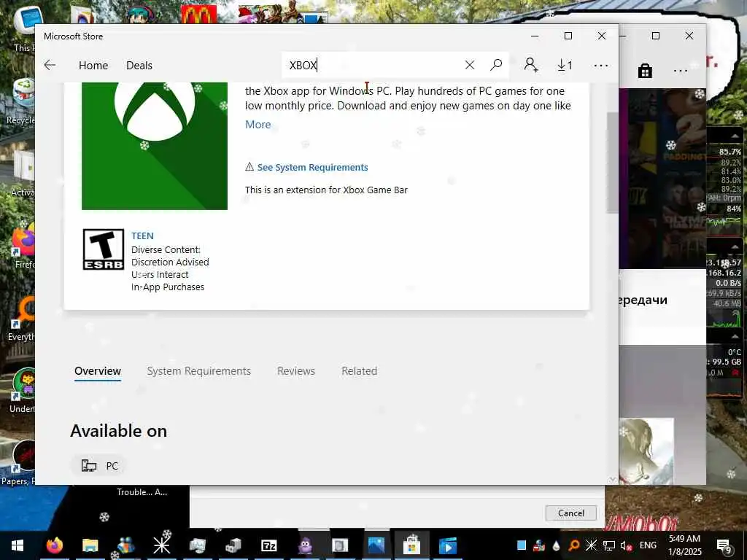Viewport: 747px width, 560px height.
Task: Open See System Requirements link
Action: [x=312, y=167]
